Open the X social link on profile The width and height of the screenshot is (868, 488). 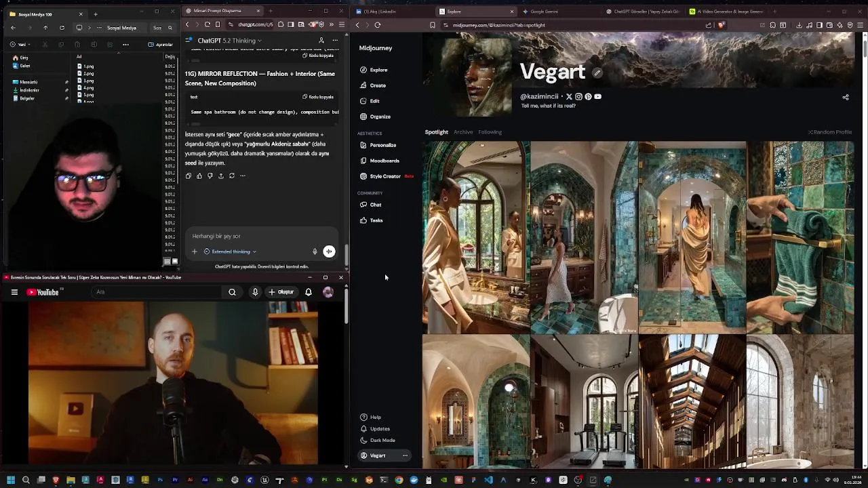[569, 97]
